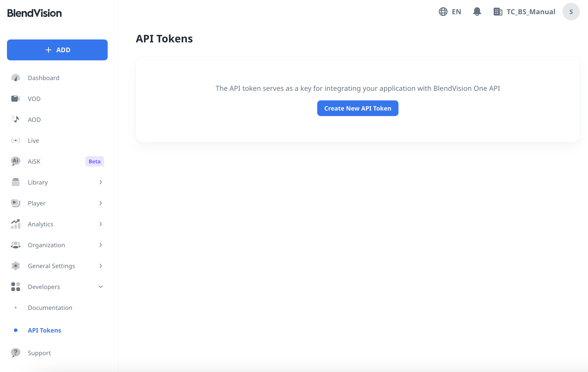Click the globe language icon
The width and height of the screenshot is (588, 372).
tap(443, 12)
